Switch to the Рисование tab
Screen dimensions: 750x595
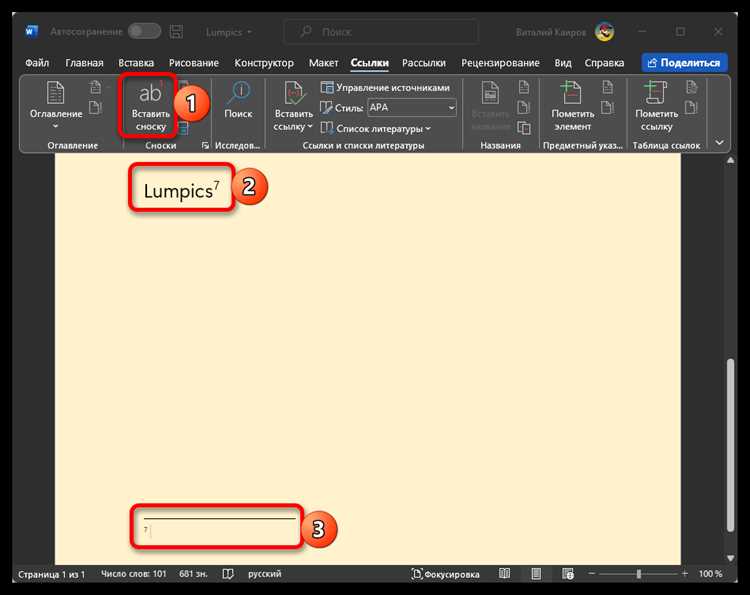194,63
